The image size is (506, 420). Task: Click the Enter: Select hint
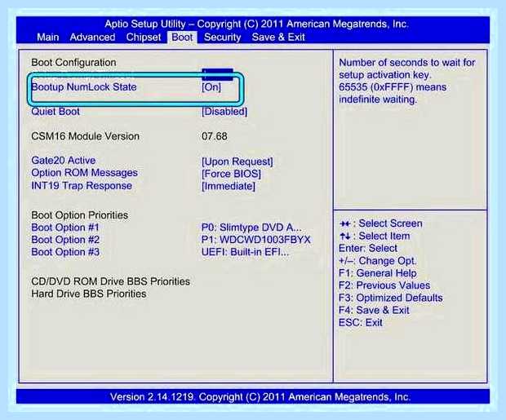368,249
